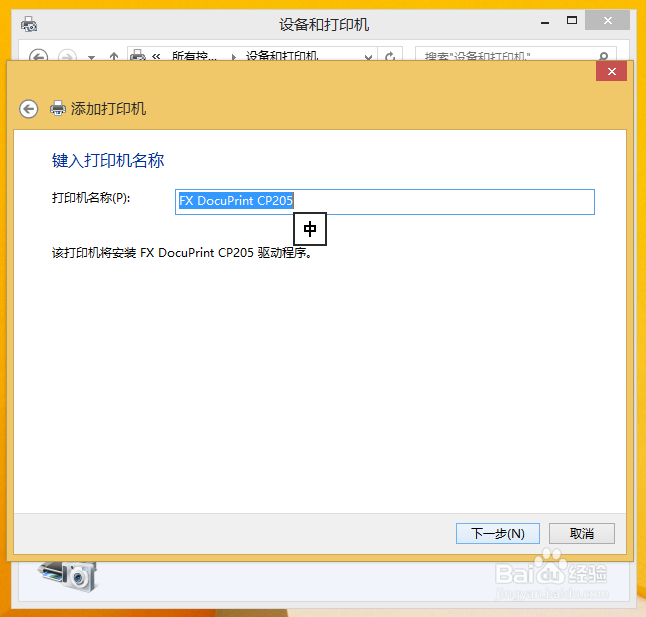
Task: Go back using wizard back arrow
Action: (28, 109)
